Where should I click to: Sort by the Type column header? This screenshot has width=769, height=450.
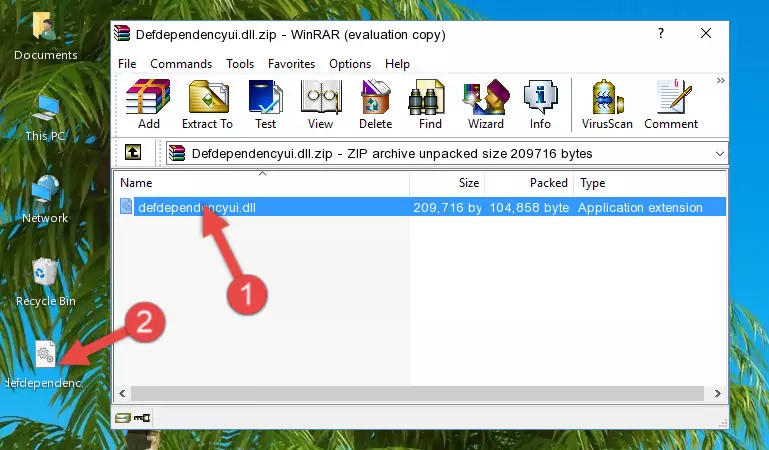[x=649, y=183]
